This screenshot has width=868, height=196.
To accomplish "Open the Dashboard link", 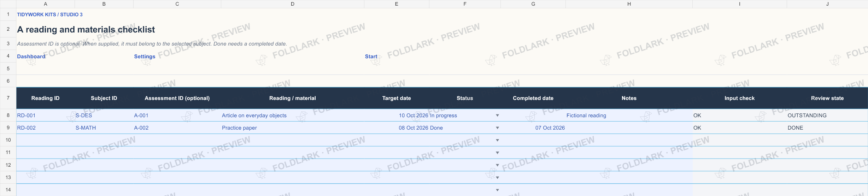I will pos(31,57).
